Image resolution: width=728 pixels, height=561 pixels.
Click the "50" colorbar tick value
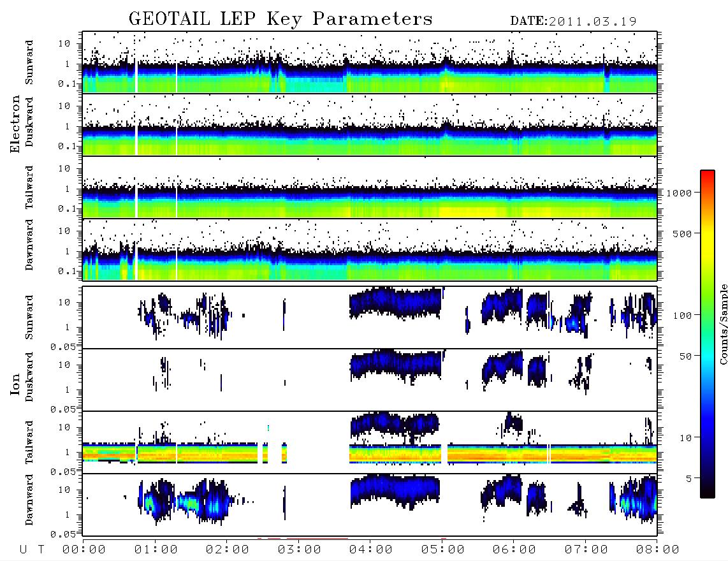[685, 356]
